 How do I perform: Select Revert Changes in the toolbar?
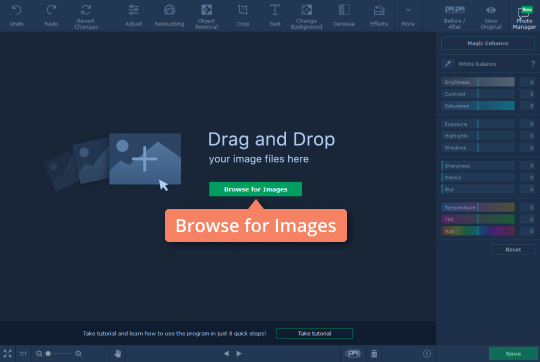point(86,16)
